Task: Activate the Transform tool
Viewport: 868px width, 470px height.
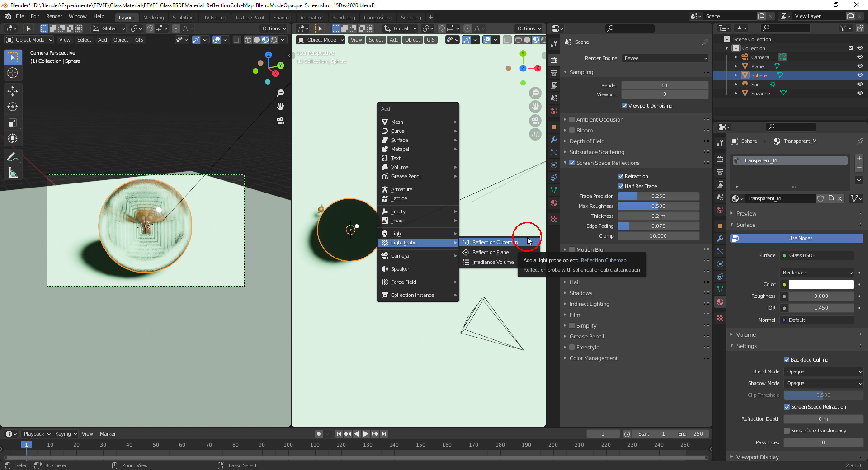Action: point(13,139)
